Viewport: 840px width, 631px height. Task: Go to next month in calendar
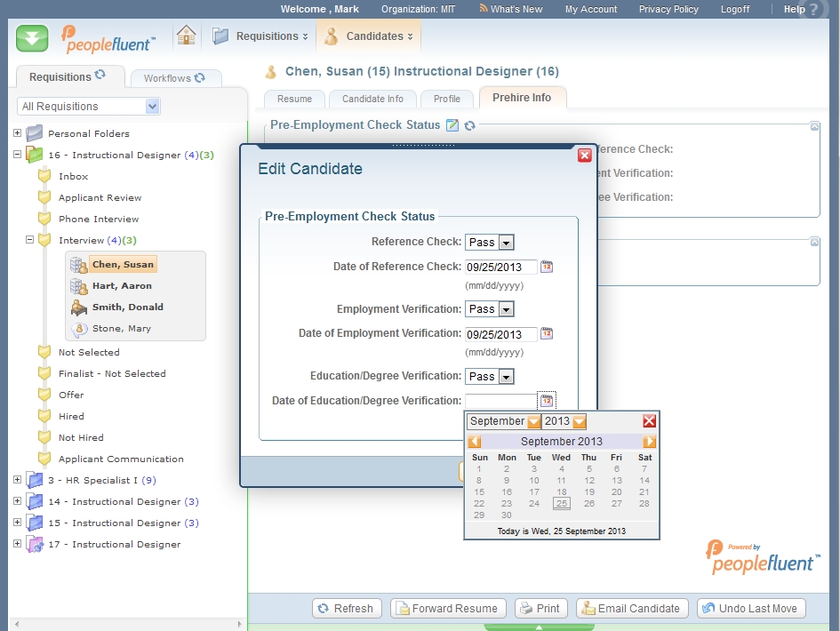pyautogui.click(x=650, y=442)
